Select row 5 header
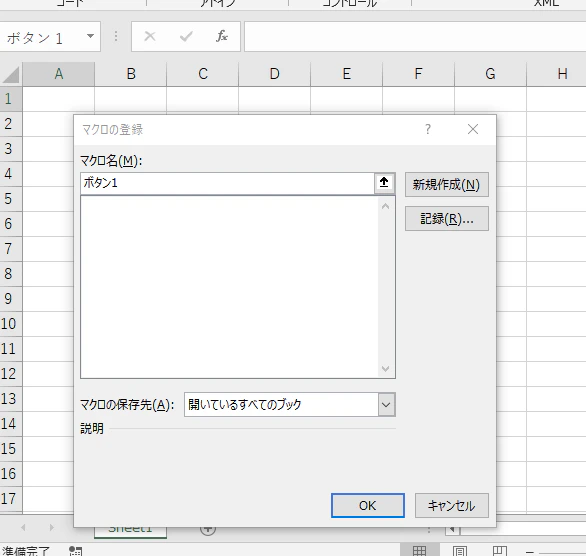586x556 pixels. 11,199
